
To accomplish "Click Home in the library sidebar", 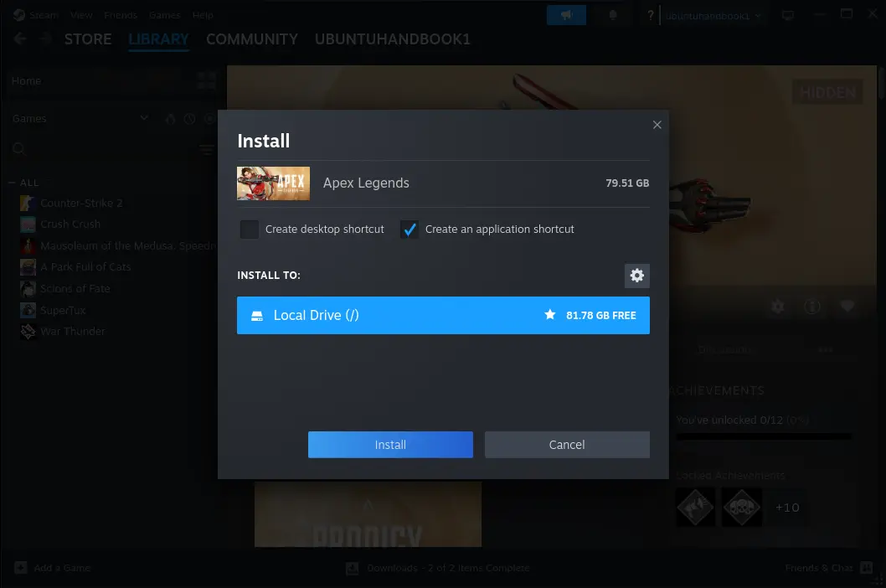I will (26, 81).
